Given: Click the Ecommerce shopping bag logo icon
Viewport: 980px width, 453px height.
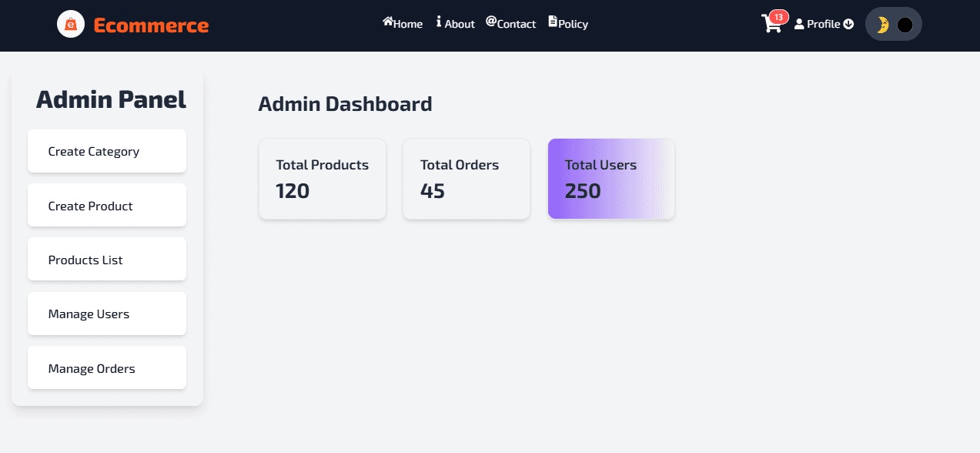Looking at the screenshot, I should 70,24.
